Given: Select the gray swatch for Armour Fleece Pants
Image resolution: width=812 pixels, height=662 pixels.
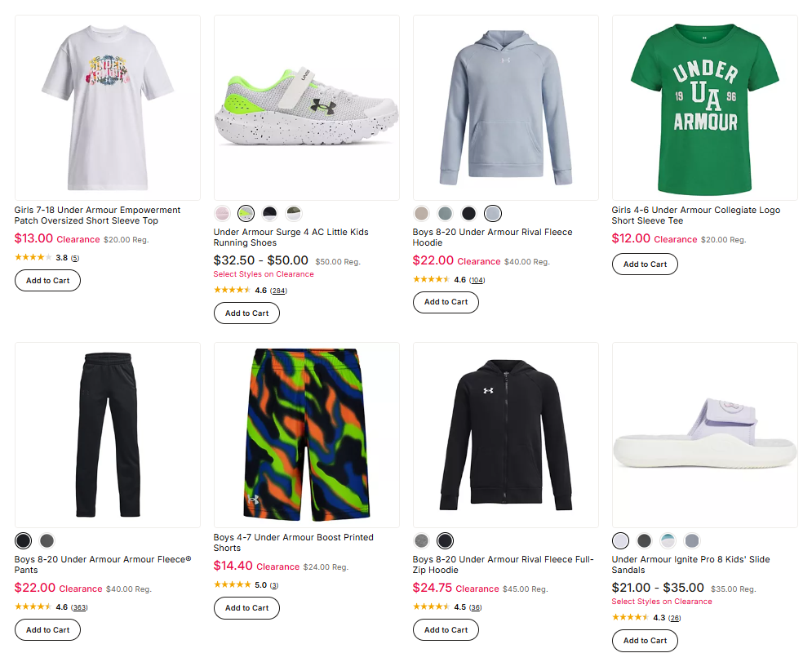Looking at the screenshot, I should pyautogui.click(x=47, y=540).
